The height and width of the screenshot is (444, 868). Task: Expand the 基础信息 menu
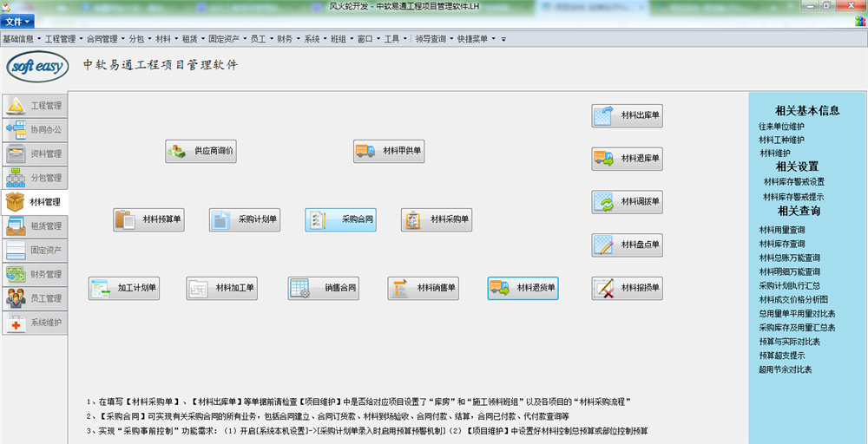22,39
